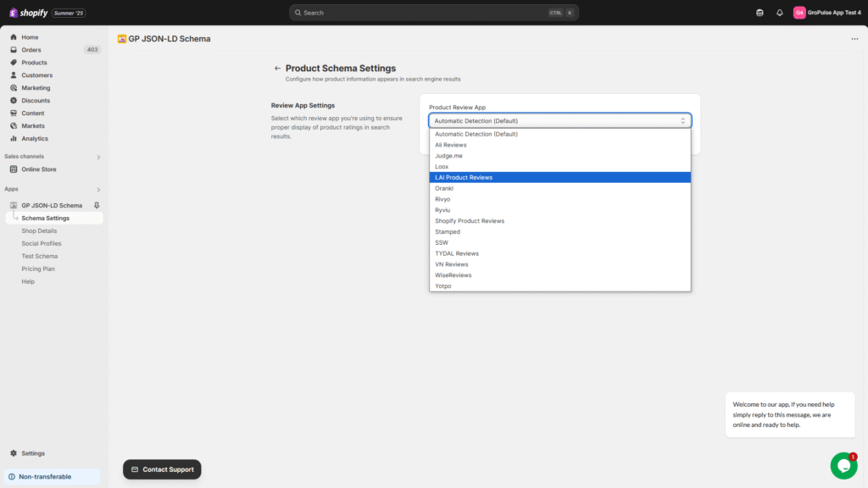
Task: Click the chat welcome message
Action: (x=790, y=414)
